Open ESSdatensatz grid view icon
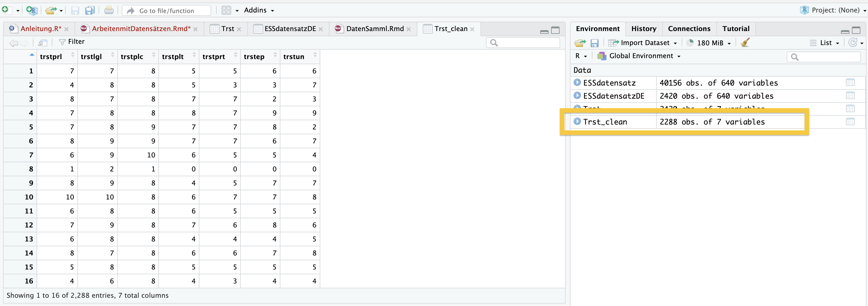Image resolution: width=868 pixels, height=306 pixels. coord(850,83)
